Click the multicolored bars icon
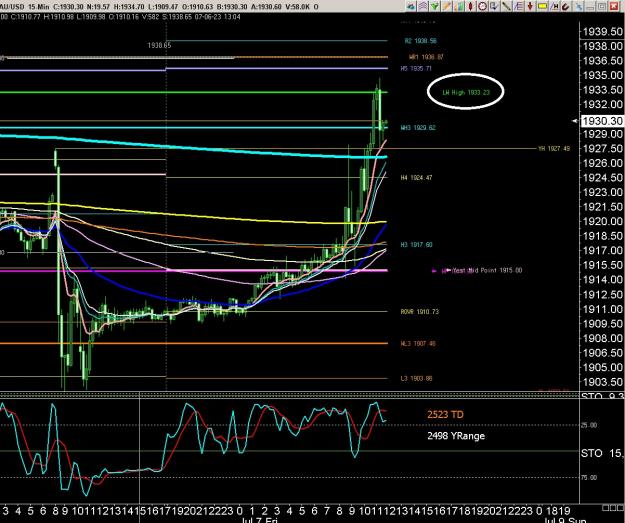Image resolution: width=625 pixels, height=523 pixels. tap(459, 6)
